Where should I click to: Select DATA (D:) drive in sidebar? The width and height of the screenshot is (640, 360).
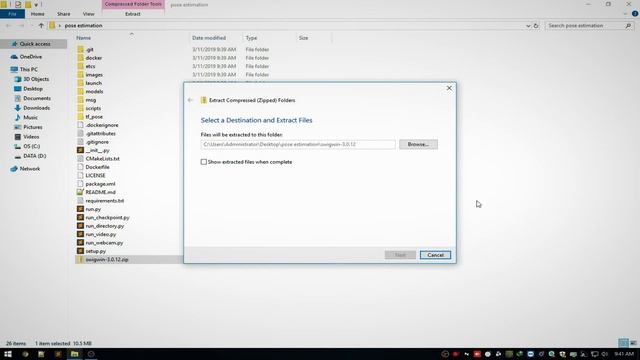34,156
